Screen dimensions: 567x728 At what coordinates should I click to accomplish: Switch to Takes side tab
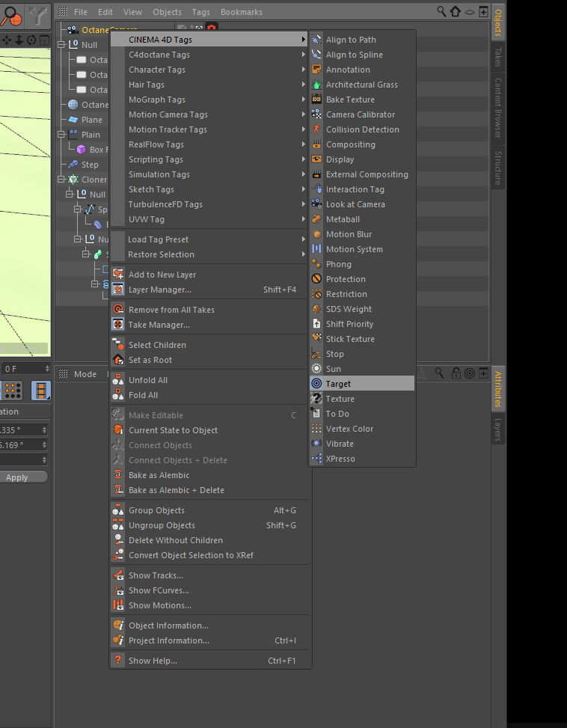(x=498, y=57)
